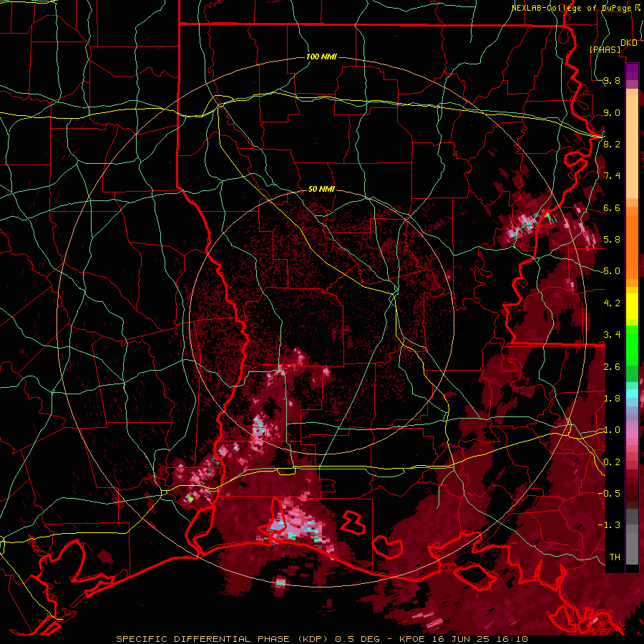
Task: Click the 50 NMI range ring label
Action: click(321, 189)
